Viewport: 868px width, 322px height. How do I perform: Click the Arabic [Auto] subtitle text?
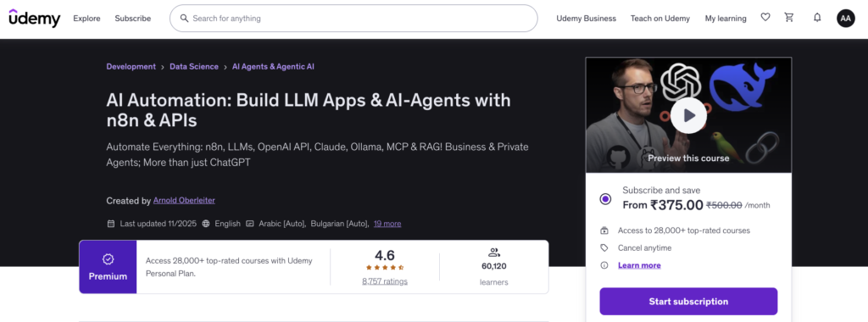(281, 224)
